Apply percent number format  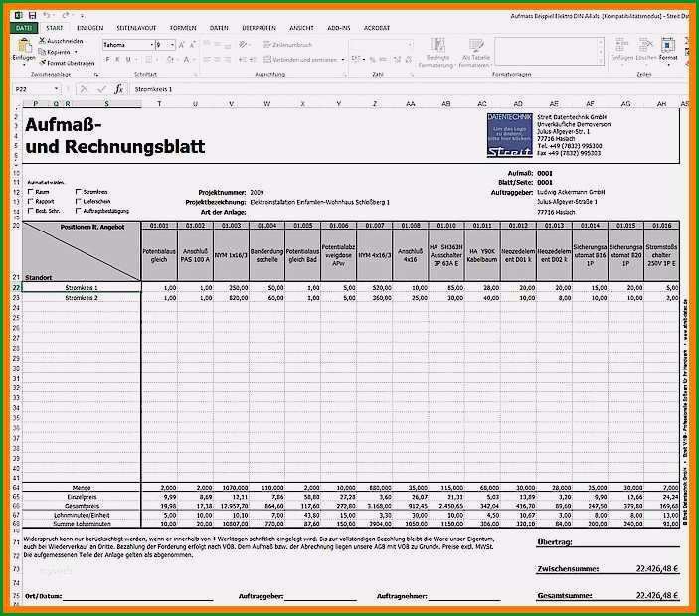pyautogui.click(x=372, y=60)
